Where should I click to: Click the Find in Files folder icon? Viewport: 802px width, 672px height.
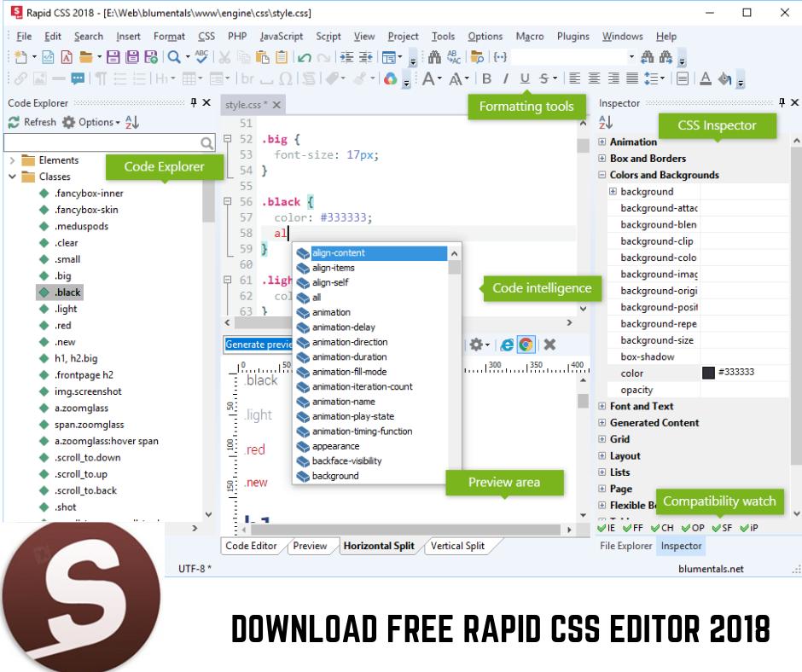click(477, 57)
